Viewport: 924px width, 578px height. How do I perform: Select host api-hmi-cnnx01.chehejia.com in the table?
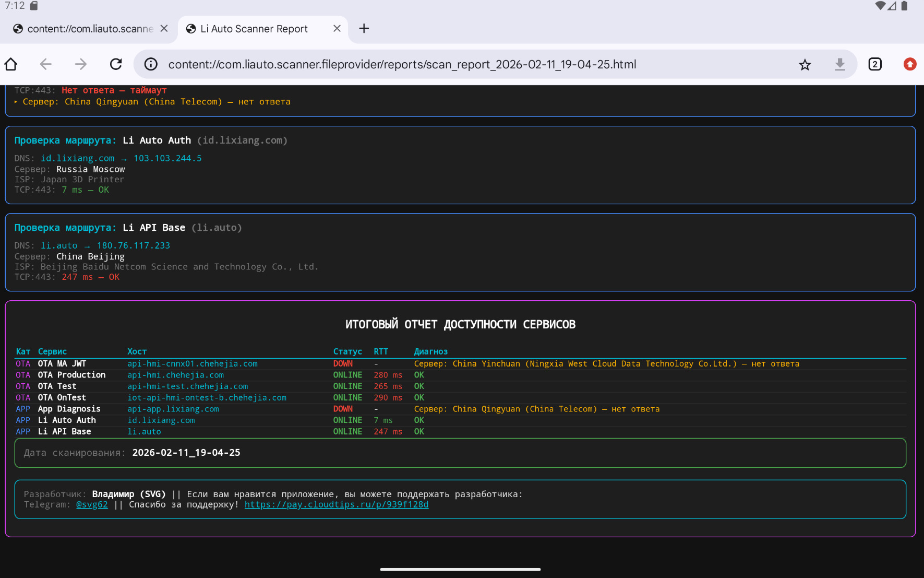click(193, 364)
